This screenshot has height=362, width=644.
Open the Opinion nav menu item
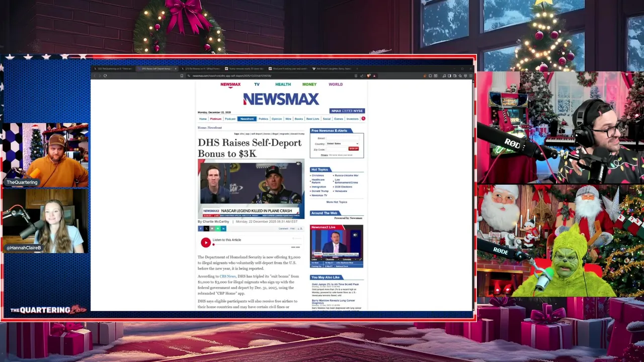[x=277, y=119]
